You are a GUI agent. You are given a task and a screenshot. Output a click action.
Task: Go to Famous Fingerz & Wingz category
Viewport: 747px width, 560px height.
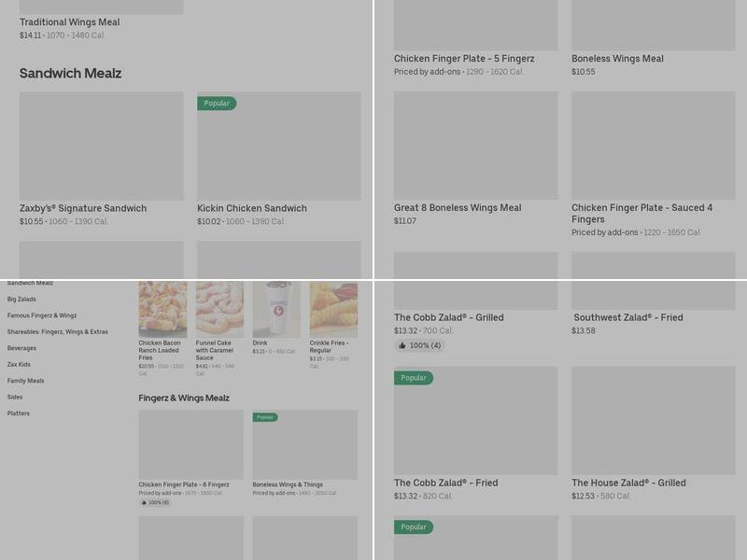42,315
